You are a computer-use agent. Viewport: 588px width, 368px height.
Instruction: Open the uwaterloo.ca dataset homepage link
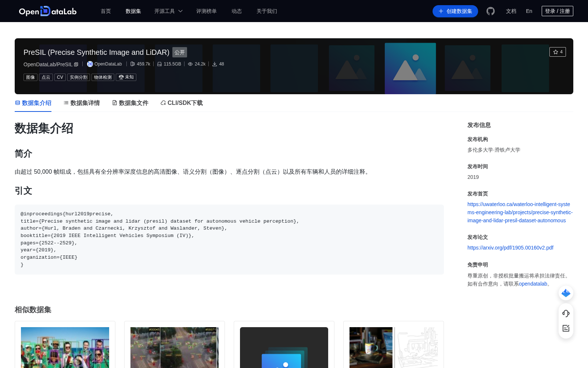click(x=520, y=212)
